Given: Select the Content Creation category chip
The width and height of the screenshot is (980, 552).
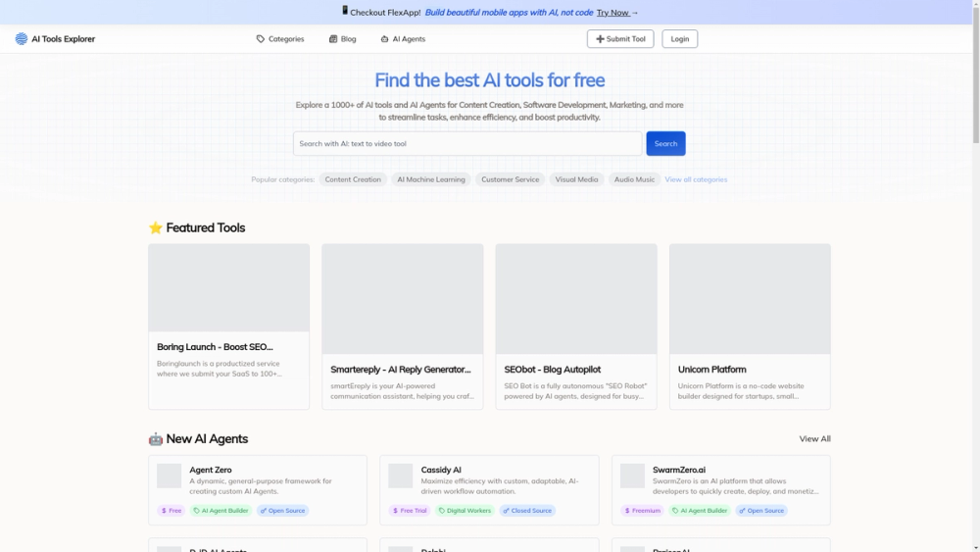Looking at the screenshot, I should click(353, 179).
